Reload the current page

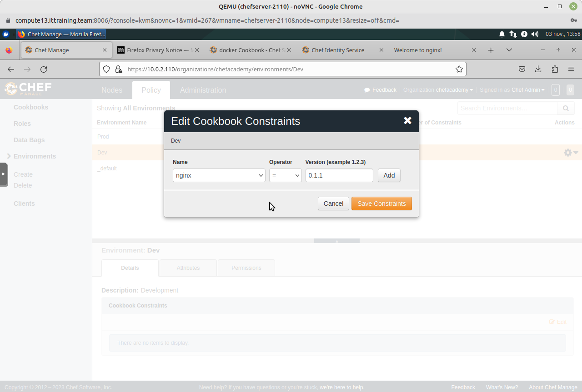point(44,69)
